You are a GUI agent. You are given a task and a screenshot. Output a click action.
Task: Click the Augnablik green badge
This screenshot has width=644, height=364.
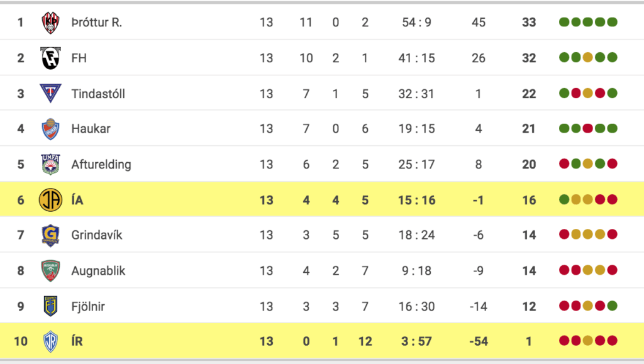50,270
